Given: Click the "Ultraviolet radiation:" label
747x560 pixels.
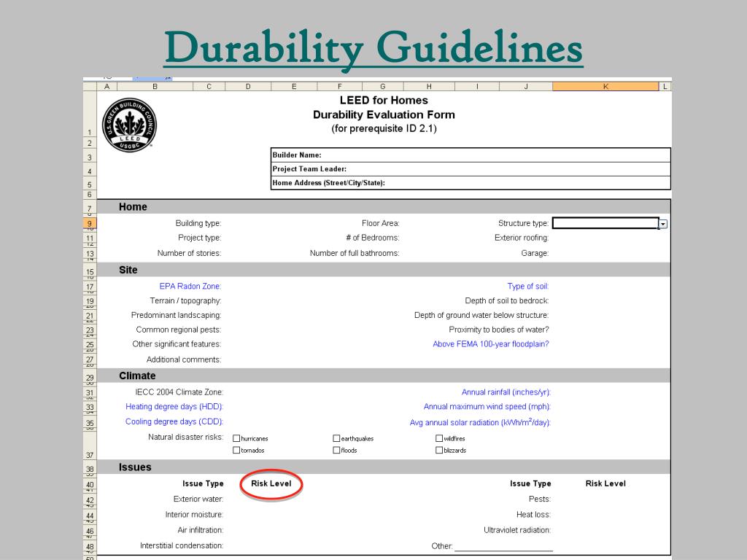Looking at the screenshot, I should (x=517, y=530).
